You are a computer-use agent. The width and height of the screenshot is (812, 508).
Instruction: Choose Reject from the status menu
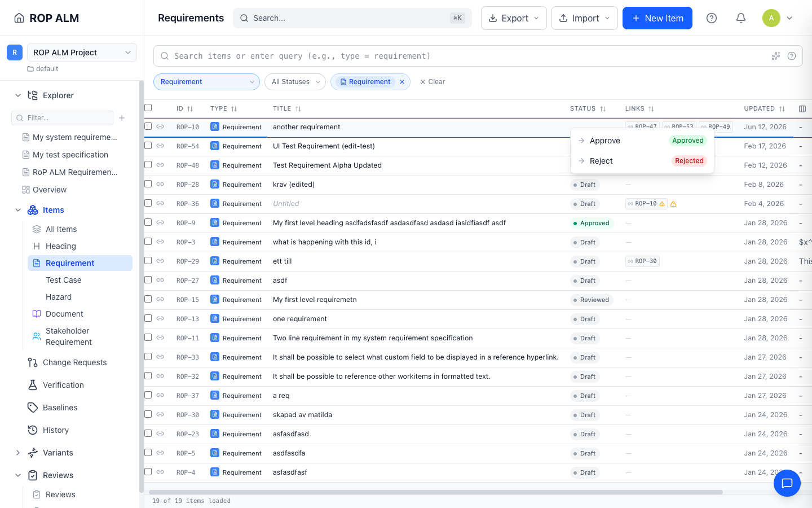(642, 161)
